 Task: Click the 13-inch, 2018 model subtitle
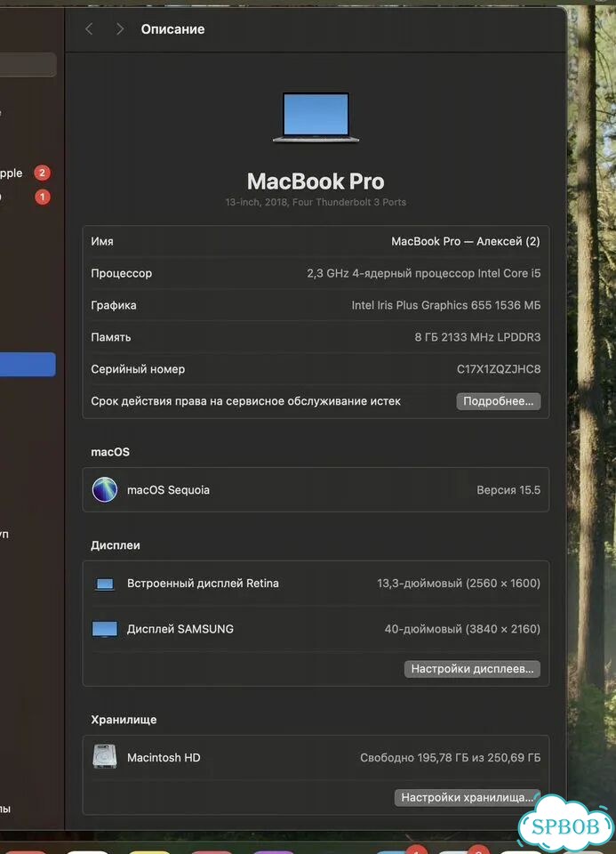316,202
